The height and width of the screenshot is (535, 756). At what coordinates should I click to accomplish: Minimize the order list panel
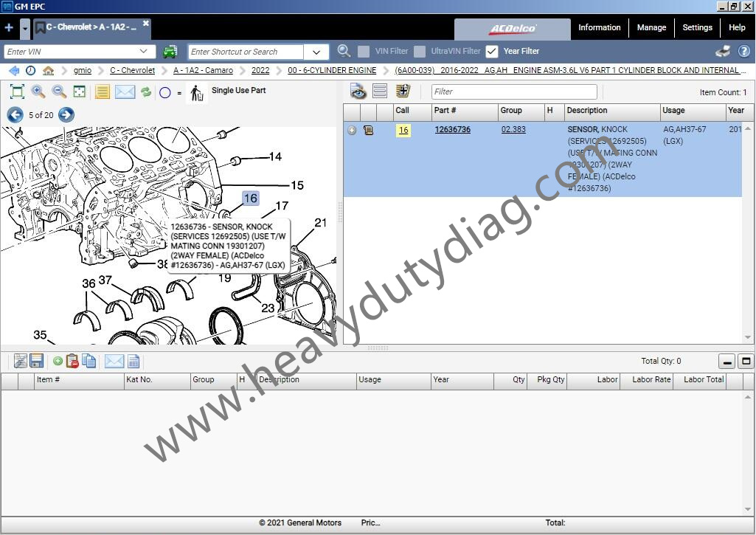point(727,362)
